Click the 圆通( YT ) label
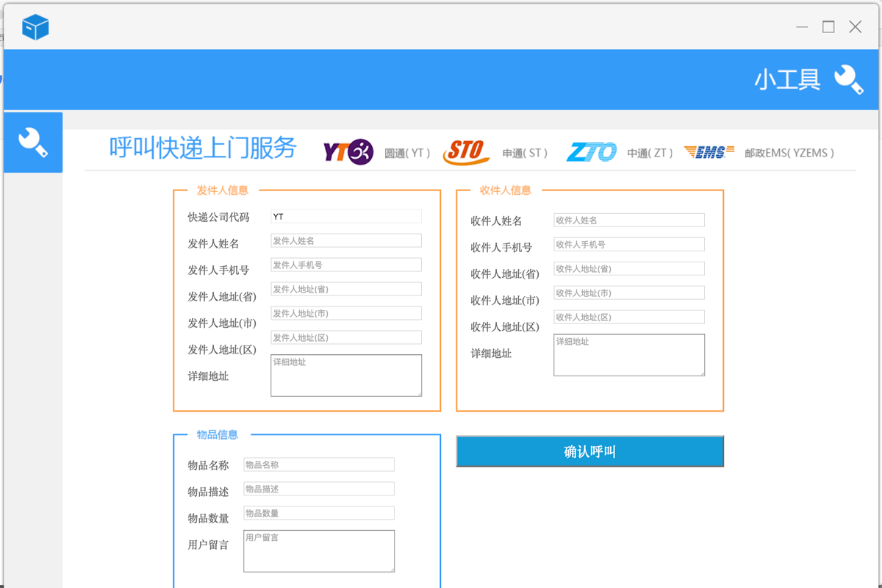 407,153
